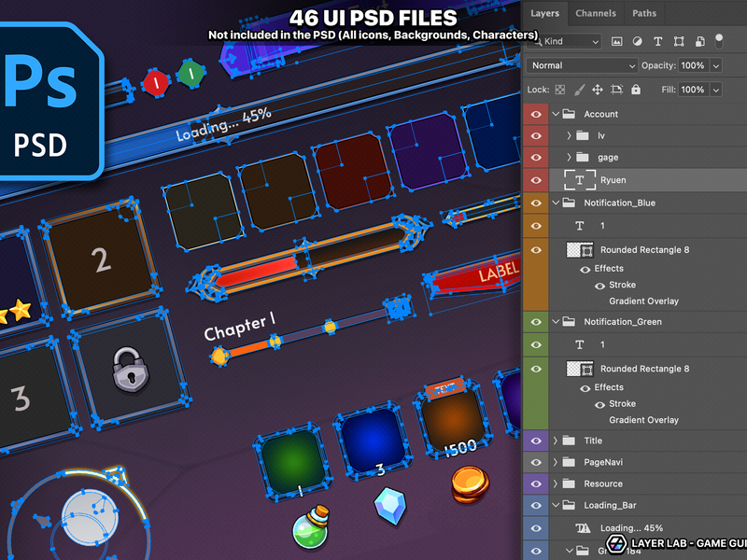Collapse the Account group

pos(556,114)
